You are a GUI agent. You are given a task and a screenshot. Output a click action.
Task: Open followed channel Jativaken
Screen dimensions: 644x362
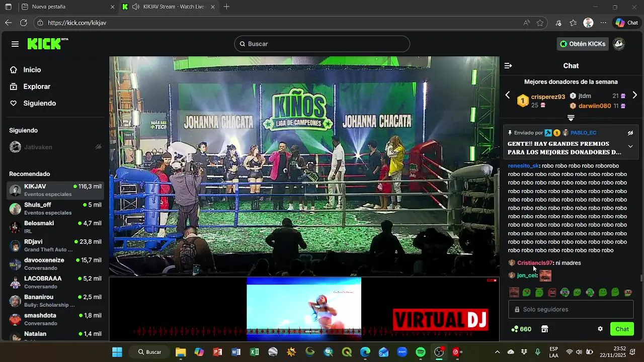pyautogui.click(x=55, y=147)
